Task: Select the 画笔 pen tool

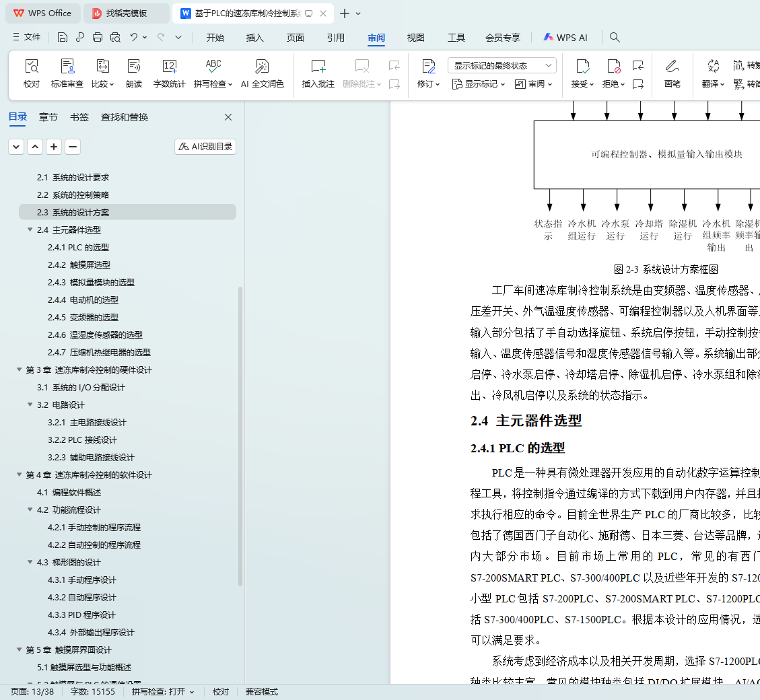Action: pos(672,73)
